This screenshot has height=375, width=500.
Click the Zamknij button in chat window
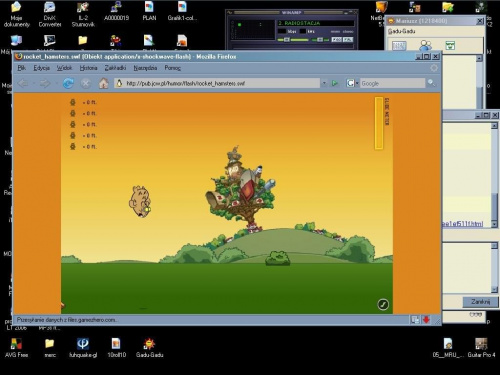point(480,302)
